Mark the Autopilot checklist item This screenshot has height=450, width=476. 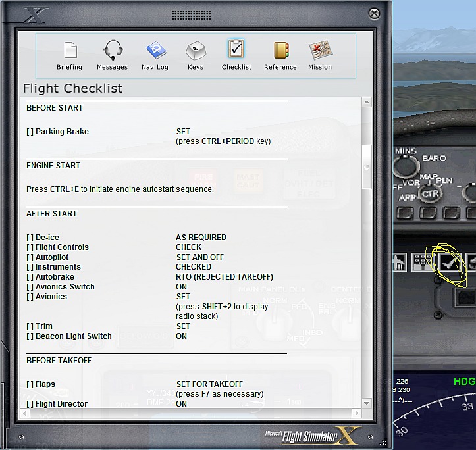pyautogui.click(x=30, y=257)
